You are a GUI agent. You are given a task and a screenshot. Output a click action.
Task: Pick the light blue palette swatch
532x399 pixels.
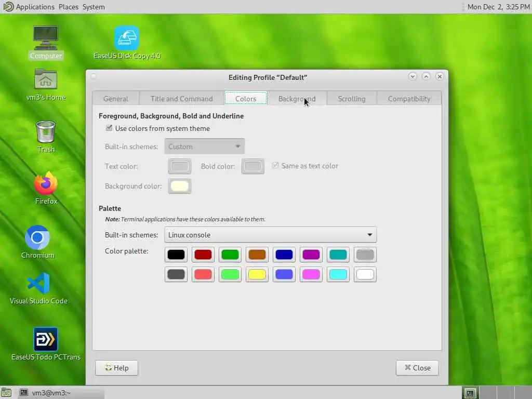284,274
